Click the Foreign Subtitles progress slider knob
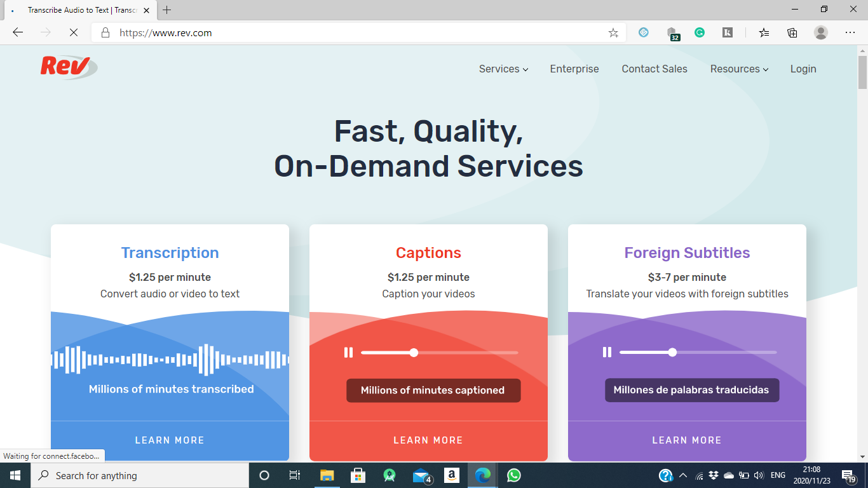Image resolution: width=868 pixels, height=488 pixels. pos(672,353)
